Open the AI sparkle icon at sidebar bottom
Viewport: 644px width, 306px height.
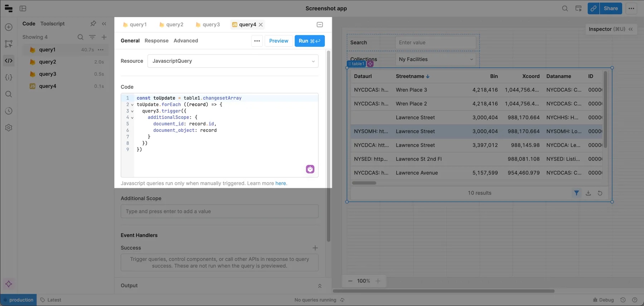9,284
